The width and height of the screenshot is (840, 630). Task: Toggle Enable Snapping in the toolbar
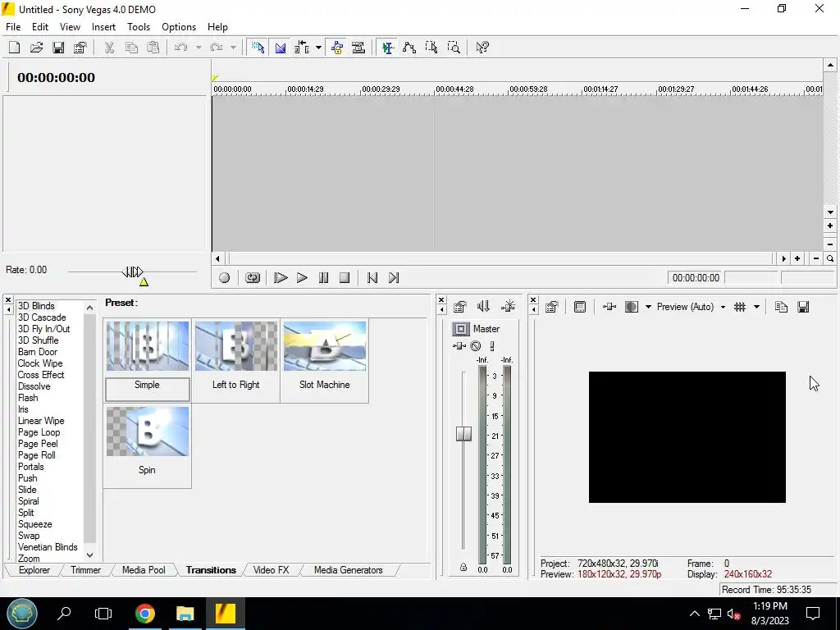(258, 48)
